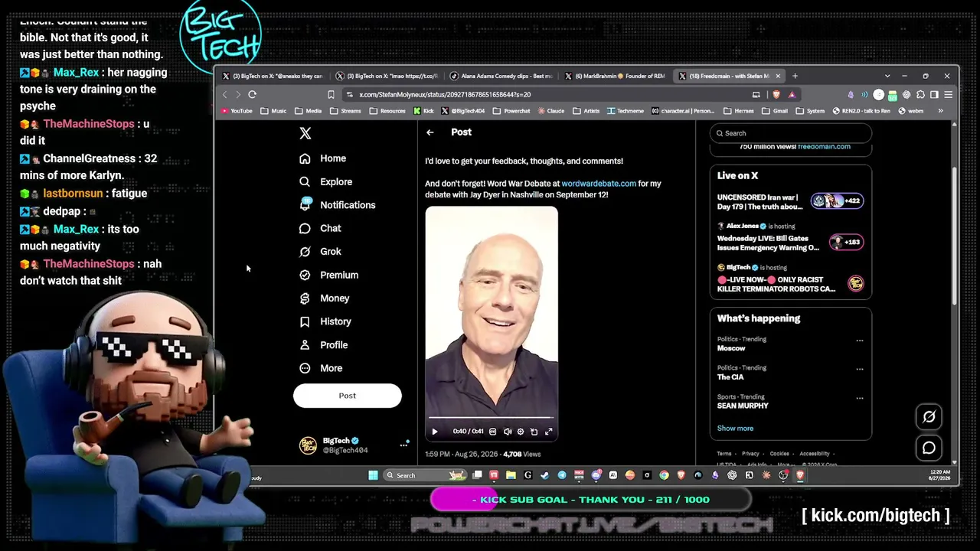This screenshot has width=980, height=551.
Task: Open Premium in X sidebar
Action: coord(329,275)
